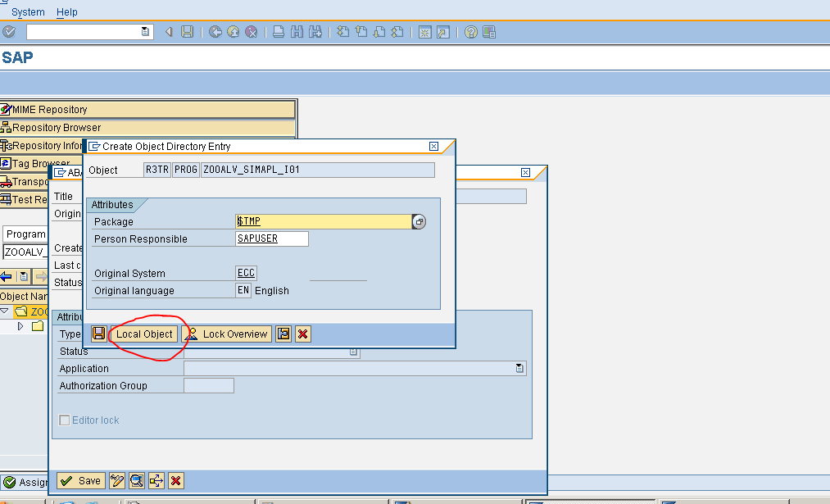Open the Application dropdown list
Screen dimensions: 830x504
coord(519,368)
